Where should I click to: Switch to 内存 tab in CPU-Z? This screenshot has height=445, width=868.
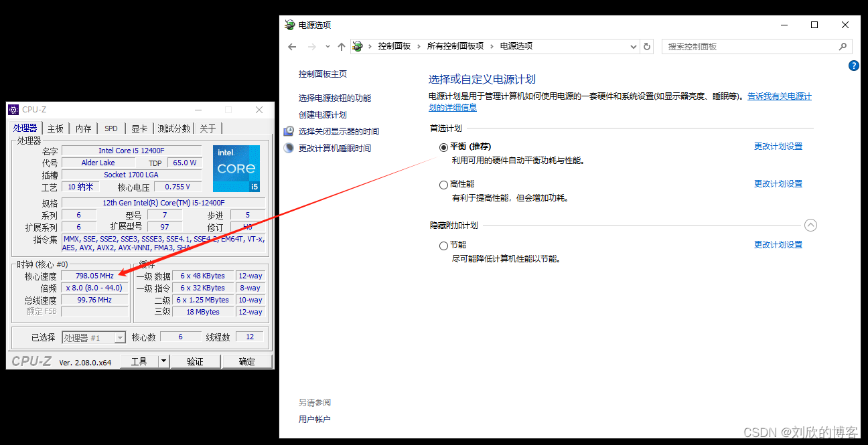pyautogui.click(x=83, y=128)
